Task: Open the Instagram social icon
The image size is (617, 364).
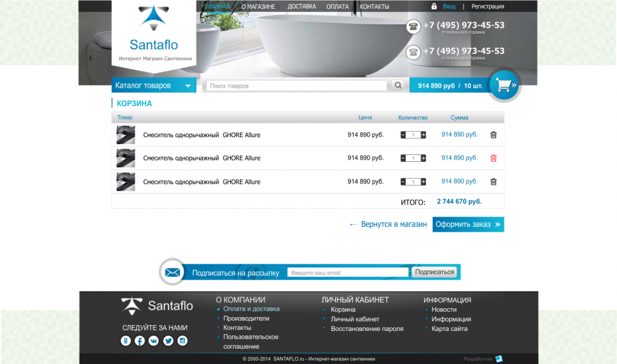Action: pyautogui.click(x=182, y=340)
